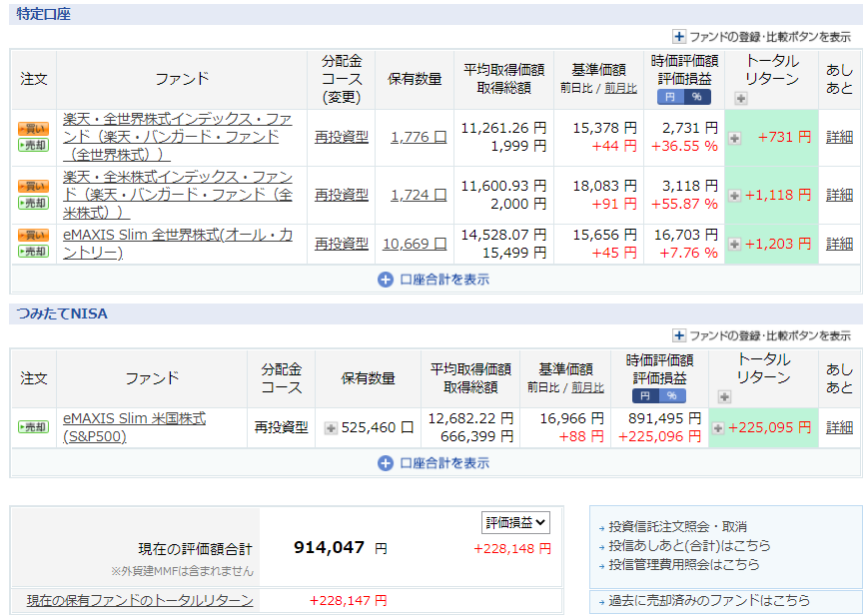Switch つみたてNISA 評価損益 display to 円

645,396
